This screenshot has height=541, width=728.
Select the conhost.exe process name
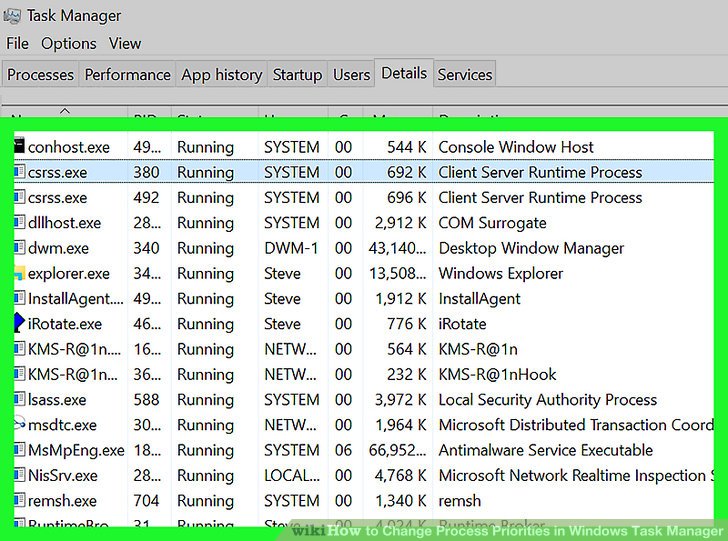pyautogui.click(x=69, y=147)
